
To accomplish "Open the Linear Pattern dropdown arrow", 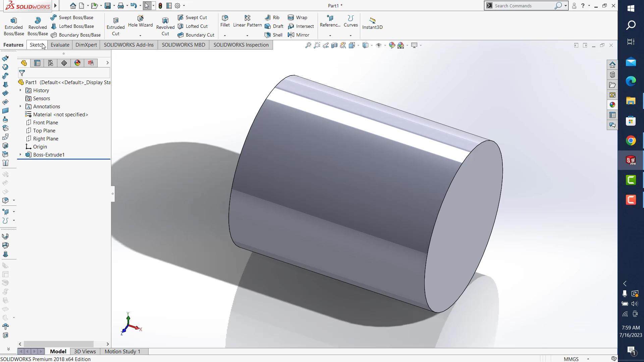I will coord(247,35).
